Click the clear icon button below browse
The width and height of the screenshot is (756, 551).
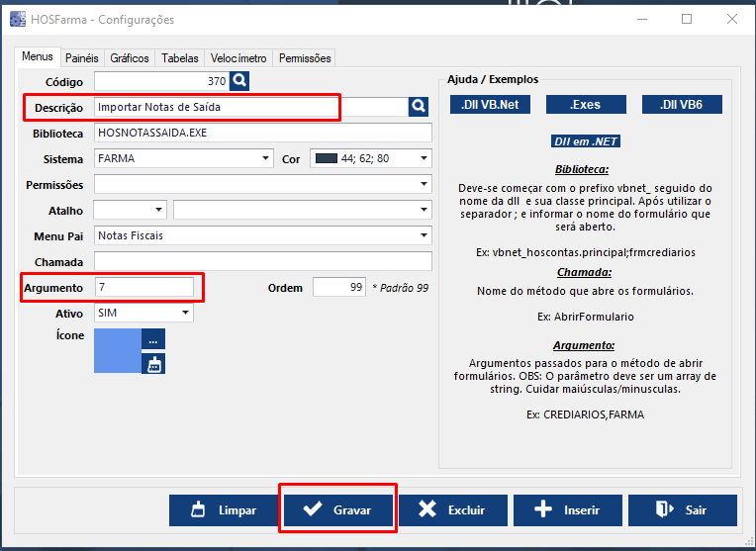[x=153, y=364]
